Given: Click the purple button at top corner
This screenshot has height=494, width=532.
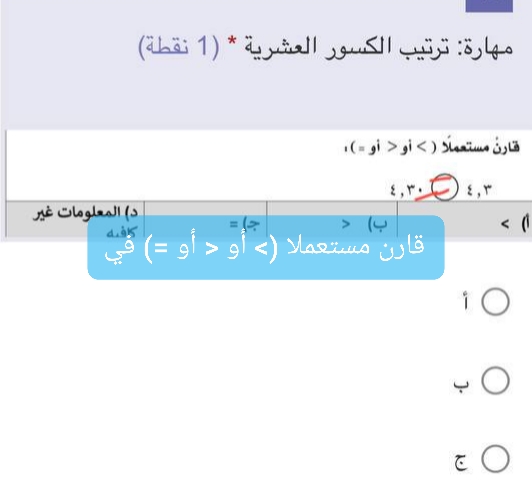Looking at the screenshot, I should coord(489,6).
